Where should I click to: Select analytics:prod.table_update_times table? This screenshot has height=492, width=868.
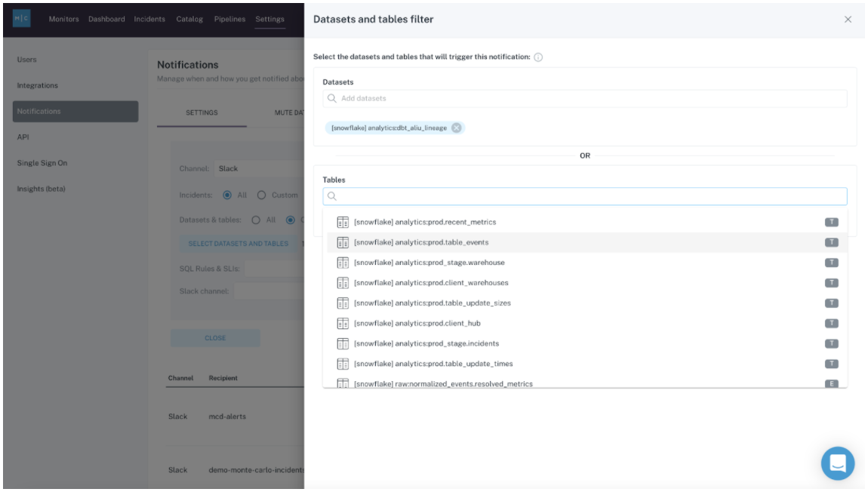tap(586, 364)
